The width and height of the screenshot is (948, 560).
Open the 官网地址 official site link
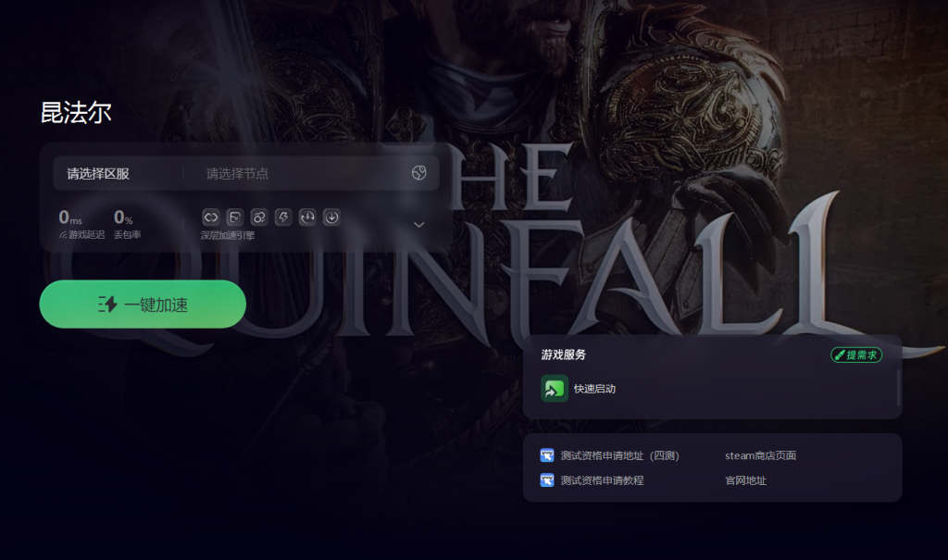[x=745, y=480]
